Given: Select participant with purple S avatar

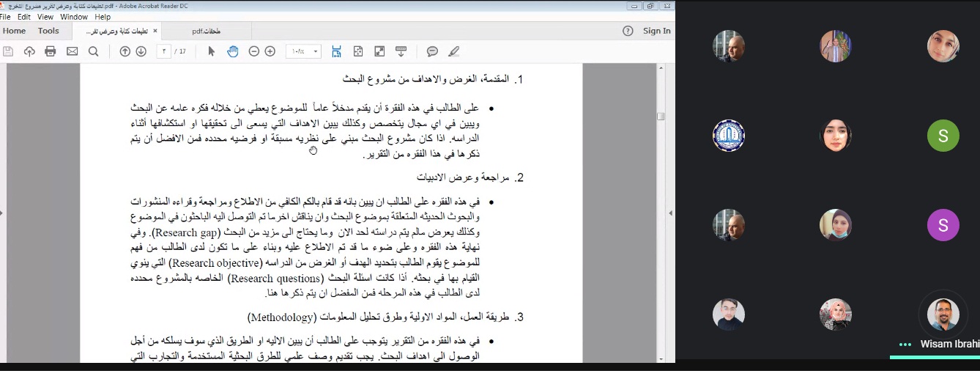Looking at the screenshot, I should [943, 225].
